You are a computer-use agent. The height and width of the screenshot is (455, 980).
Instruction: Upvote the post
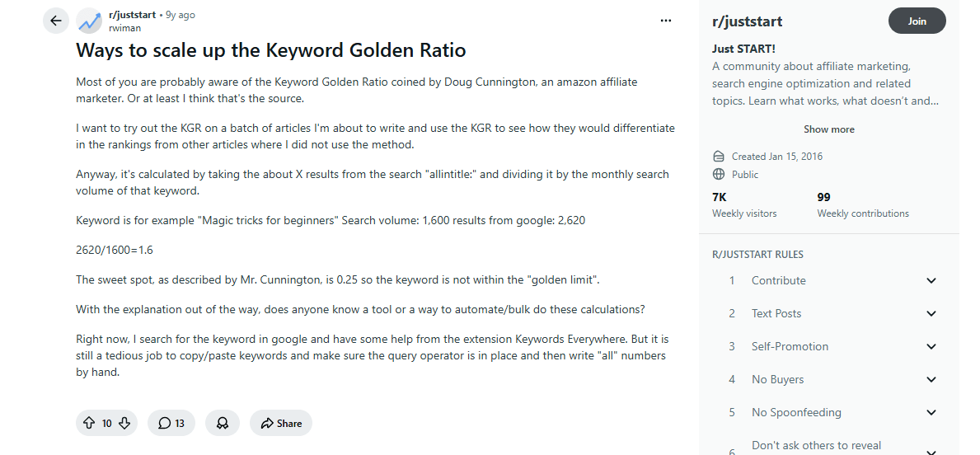pyautogui.click(x=89, y=423)
